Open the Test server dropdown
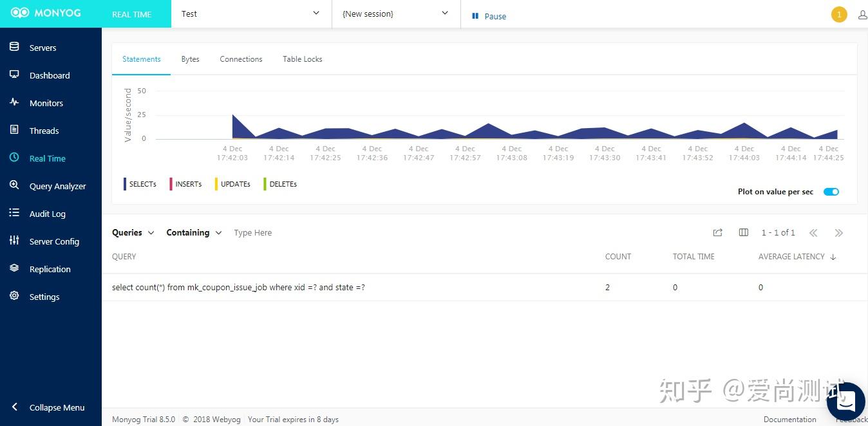The width and height of the screenshot is (868, 426). click(250, 13)
